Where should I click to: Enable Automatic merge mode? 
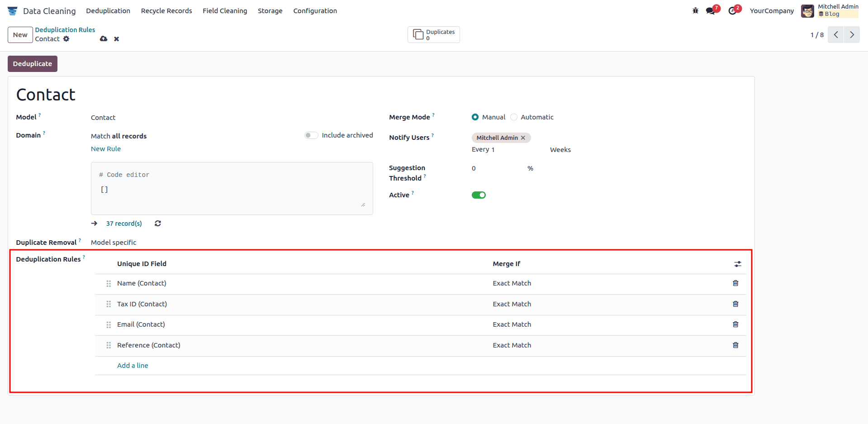click(514, 117)
